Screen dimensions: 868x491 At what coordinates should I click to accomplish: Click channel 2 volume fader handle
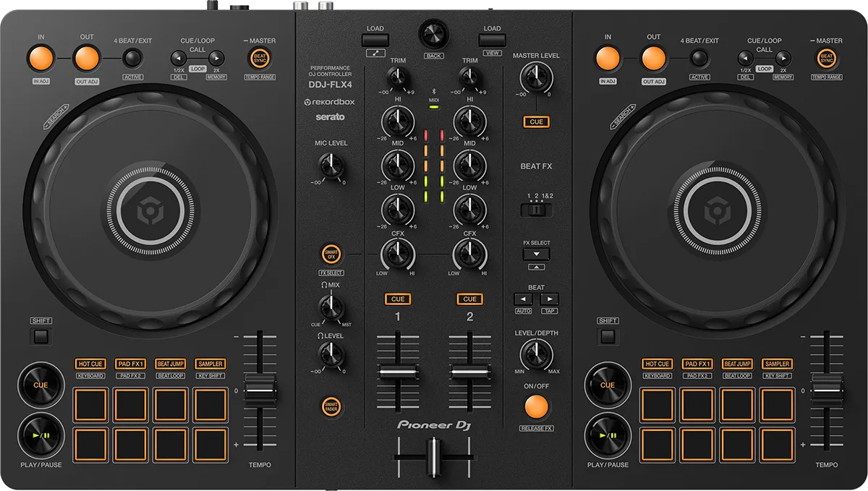469,371
